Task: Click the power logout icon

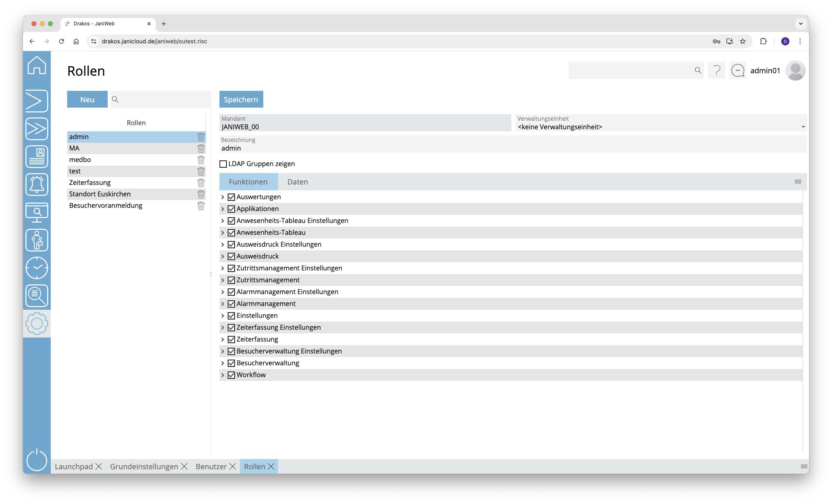Action: [37, 460]
